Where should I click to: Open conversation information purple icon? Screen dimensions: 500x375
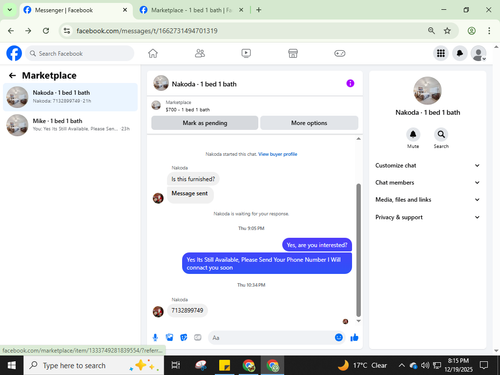click(x=350, y=83)
